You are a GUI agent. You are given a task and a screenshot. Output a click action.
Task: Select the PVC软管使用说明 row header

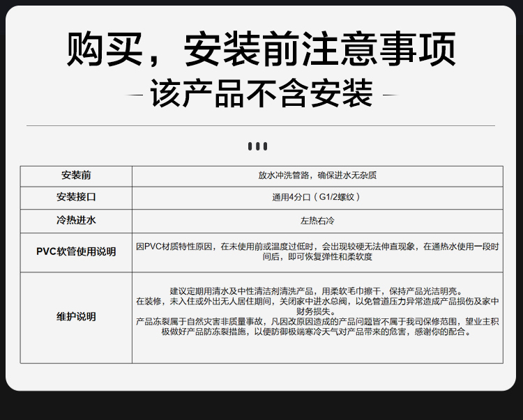[x=76, y=251]
